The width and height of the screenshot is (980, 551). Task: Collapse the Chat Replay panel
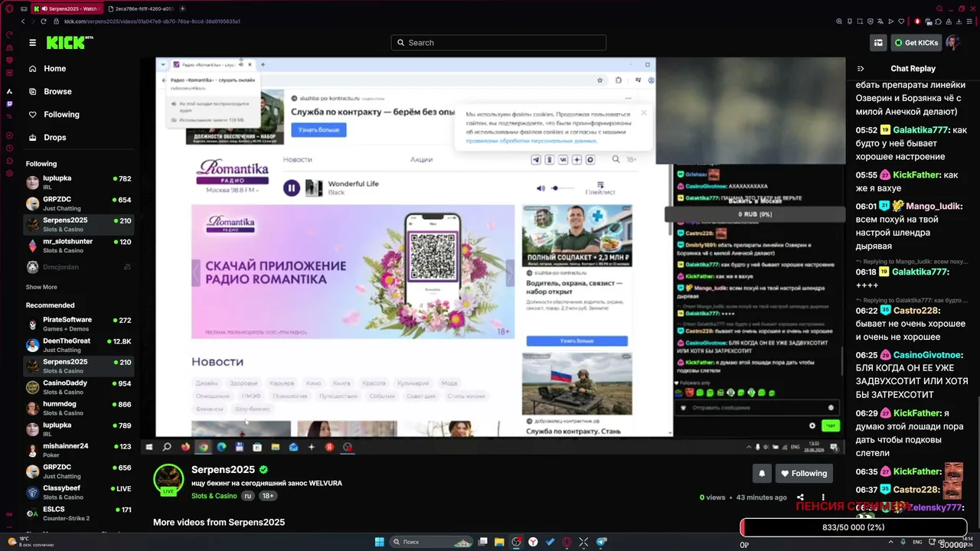[861, 69]
